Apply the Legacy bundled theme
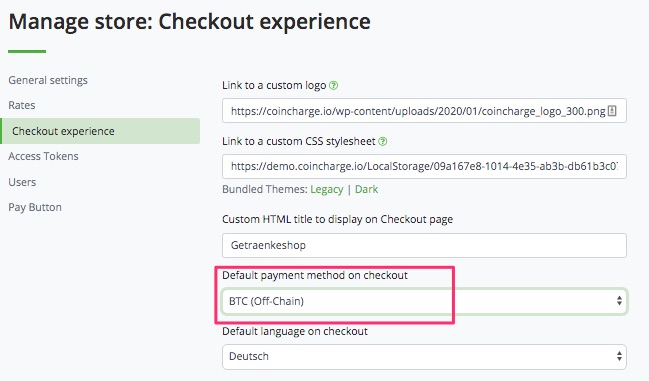This screenshot has width=649, height=381. (327, 189)
